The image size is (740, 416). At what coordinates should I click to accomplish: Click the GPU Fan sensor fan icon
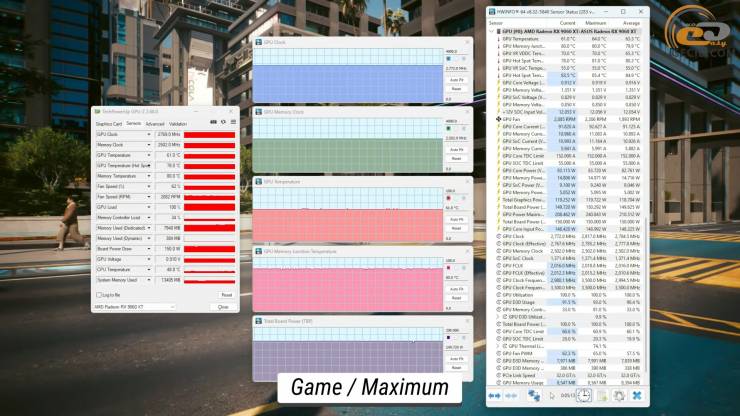[498, 118]
